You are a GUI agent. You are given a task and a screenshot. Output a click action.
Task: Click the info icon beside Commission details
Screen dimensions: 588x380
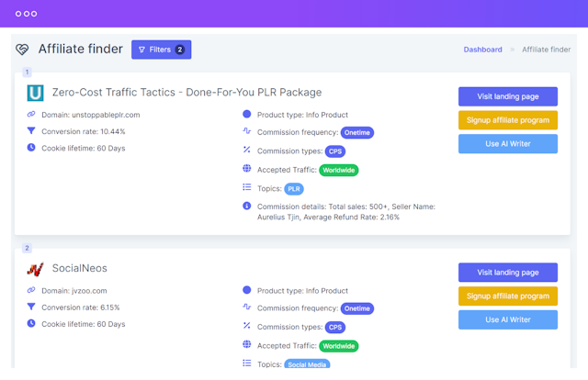point(246,207)
